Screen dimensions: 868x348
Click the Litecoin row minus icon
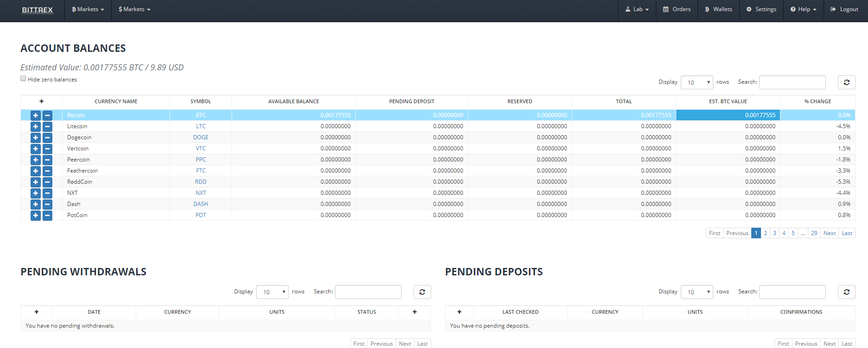[47, 126]
